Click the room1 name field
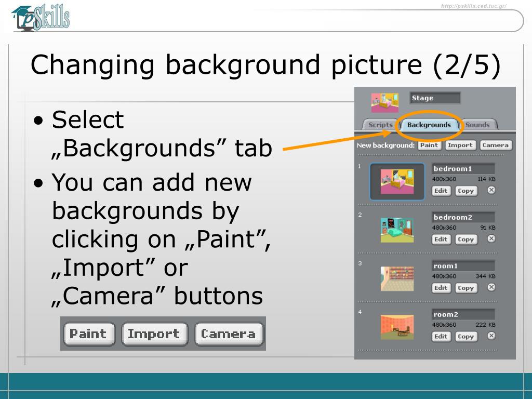 (463, 265)
